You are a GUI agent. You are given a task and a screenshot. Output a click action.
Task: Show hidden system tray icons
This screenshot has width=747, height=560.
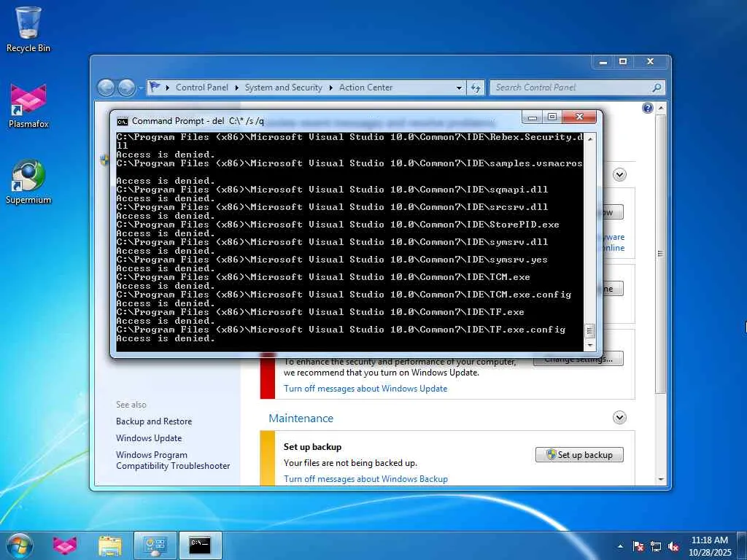620,546
